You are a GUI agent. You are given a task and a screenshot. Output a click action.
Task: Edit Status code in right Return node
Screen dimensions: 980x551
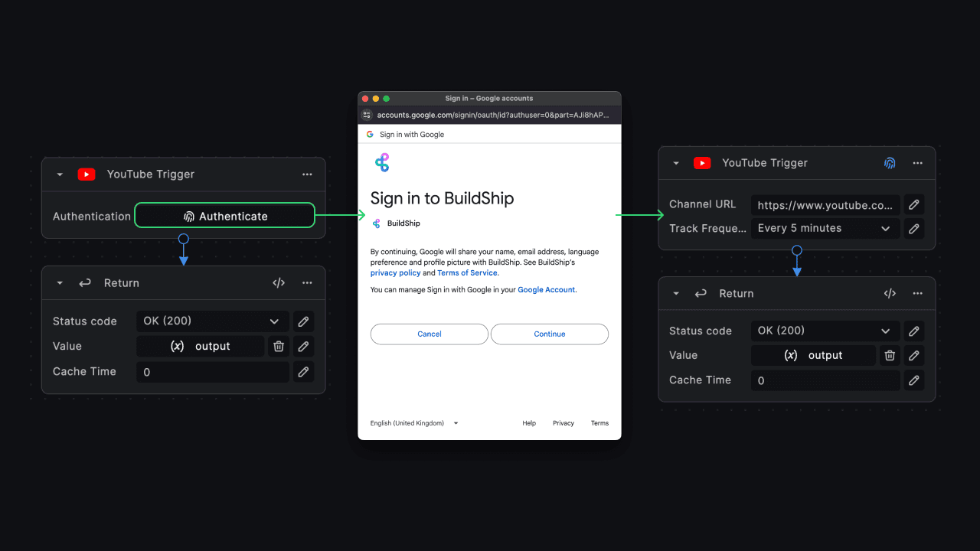pos(913,331)
